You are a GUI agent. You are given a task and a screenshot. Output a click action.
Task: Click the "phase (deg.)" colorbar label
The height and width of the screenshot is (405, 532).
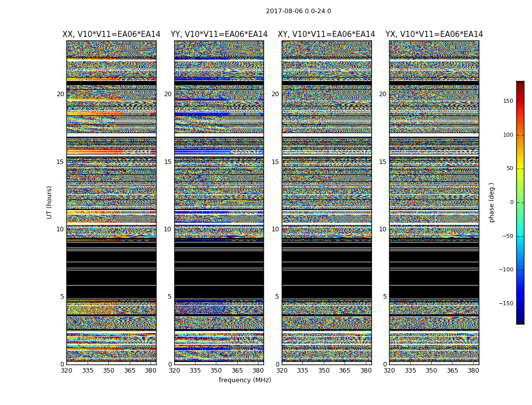(491, 202)
